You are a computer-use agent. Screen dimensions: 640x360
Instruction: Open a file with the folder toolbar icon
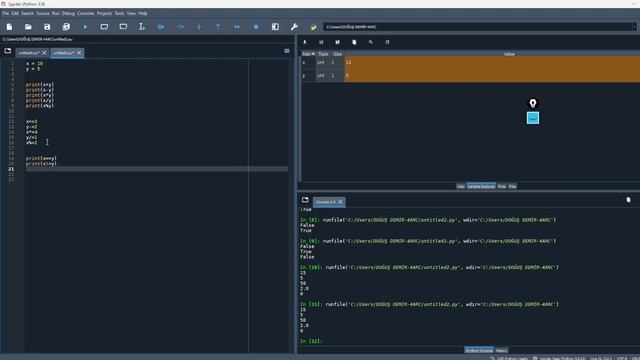click(x=28, y=27)
